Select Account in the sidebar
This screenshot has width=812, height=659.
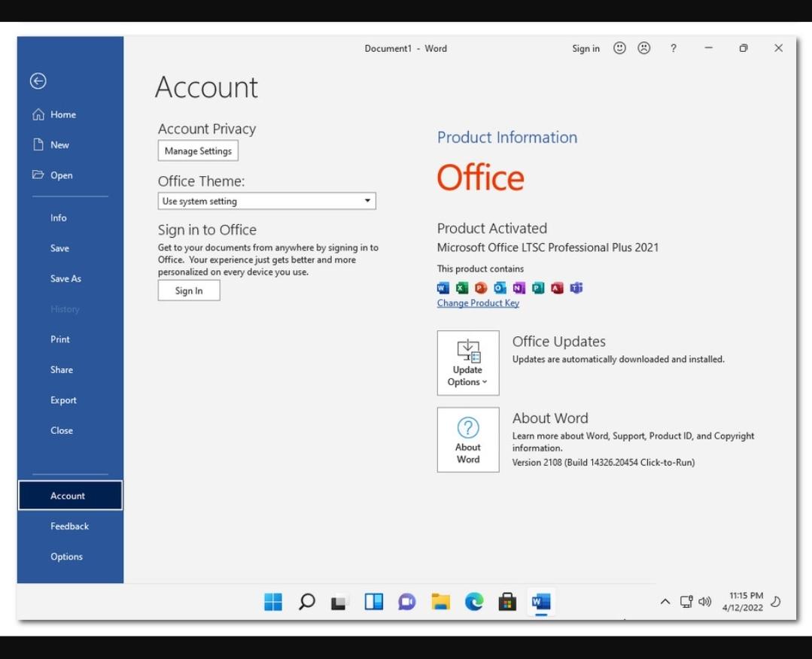pyautogui.click(x=71, y=496)
